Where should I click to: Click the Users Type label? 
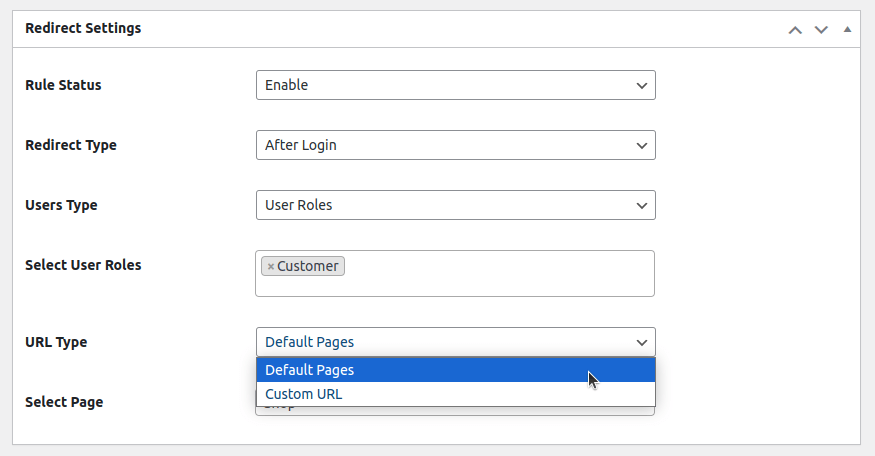click(x=61, y=205)
